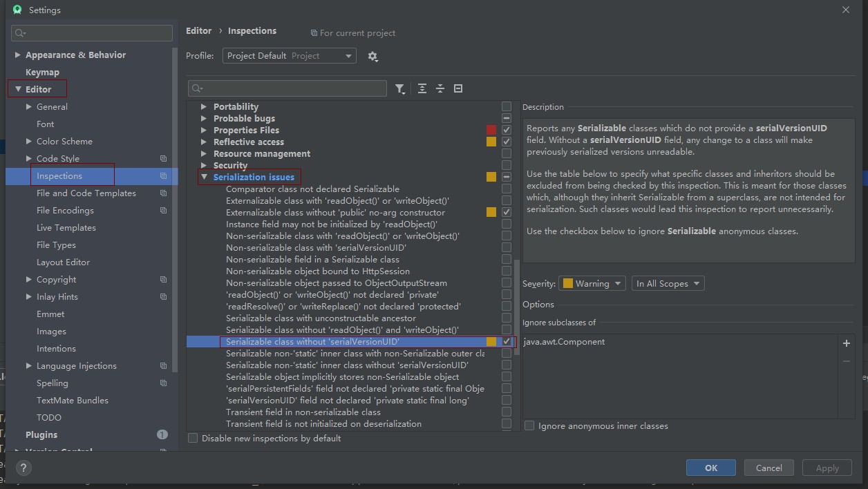Viewport: 868px width, 489px height.
Task: Click the Cancel button
Action: point(768,468)
